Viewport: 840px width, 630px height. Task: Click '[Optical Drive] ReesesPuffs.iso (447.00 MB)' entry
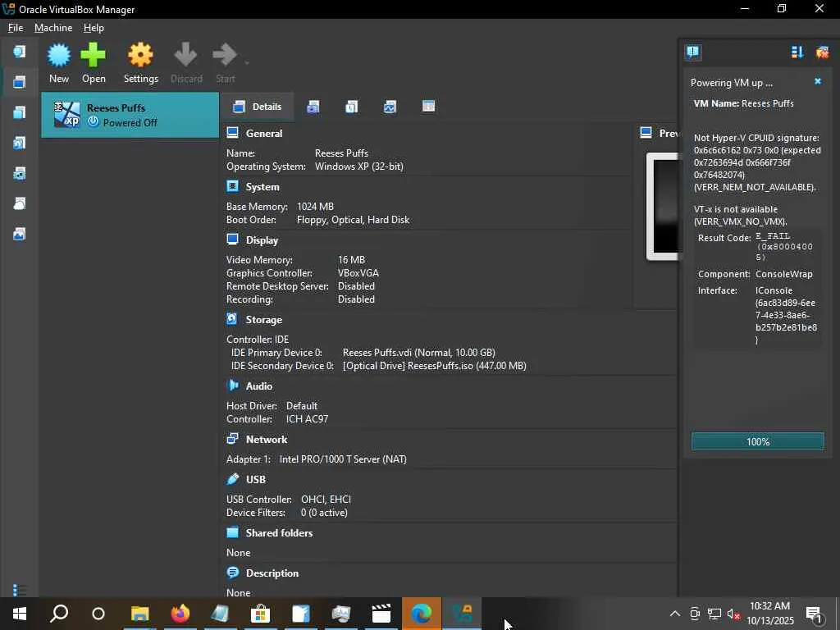pos(435,366)
